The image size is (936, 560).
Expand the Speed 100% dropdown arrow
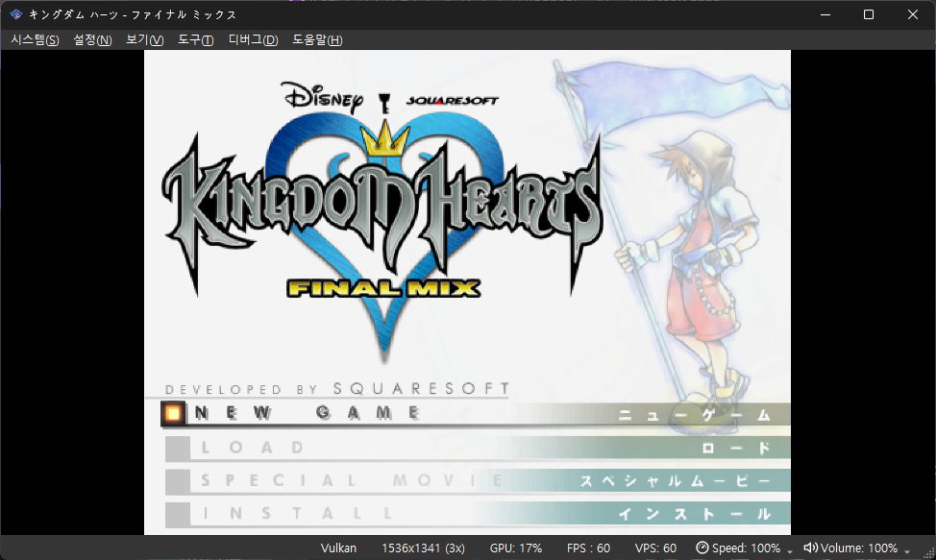(x=790, y=551)
